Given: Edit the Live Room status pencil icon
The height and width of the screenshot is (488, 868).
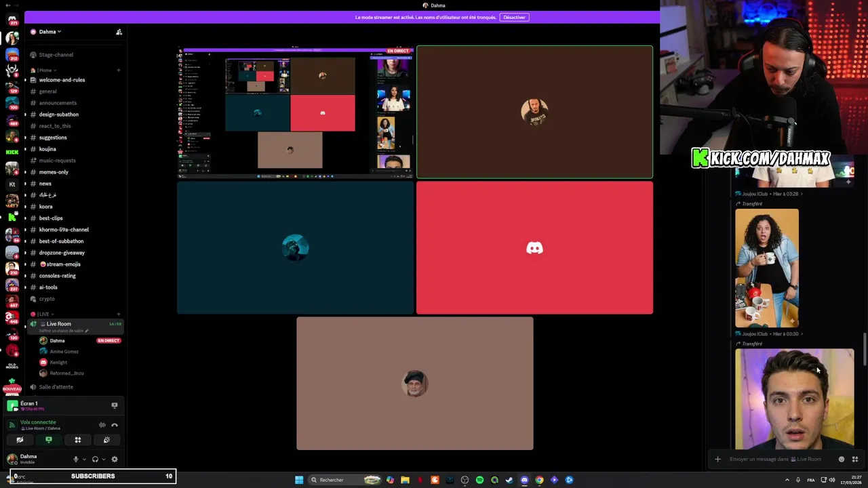Looking at the screenshot, I should pyautogui.click(x=86, y=331).
